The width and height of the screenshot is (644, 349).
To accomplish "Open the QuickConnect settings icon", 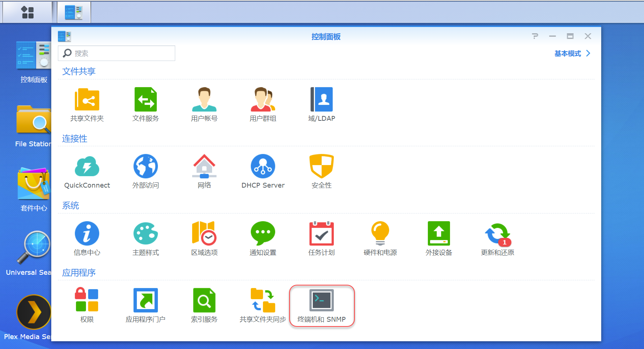I will click(x=87, y=166).
